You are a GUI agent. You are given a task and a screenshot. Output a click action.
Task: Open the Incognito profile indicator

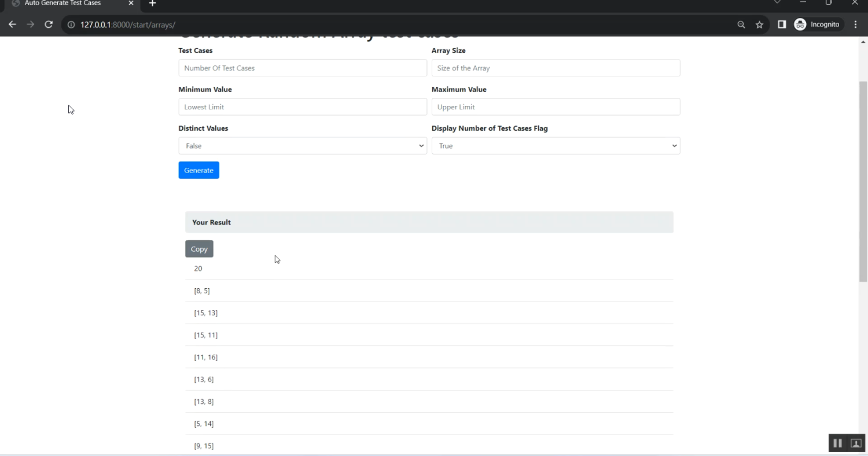(817, 24)
